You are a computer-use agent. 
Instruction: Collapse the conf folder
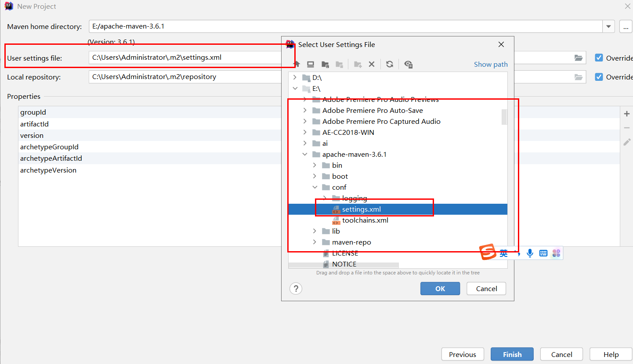point(315,187)
